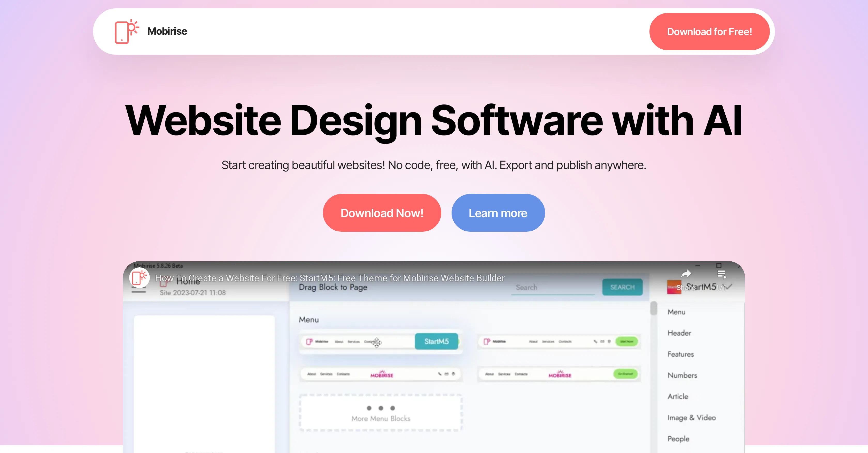
Task: Click the teal StartM5 label on menu block
Action: pos(436,341)
